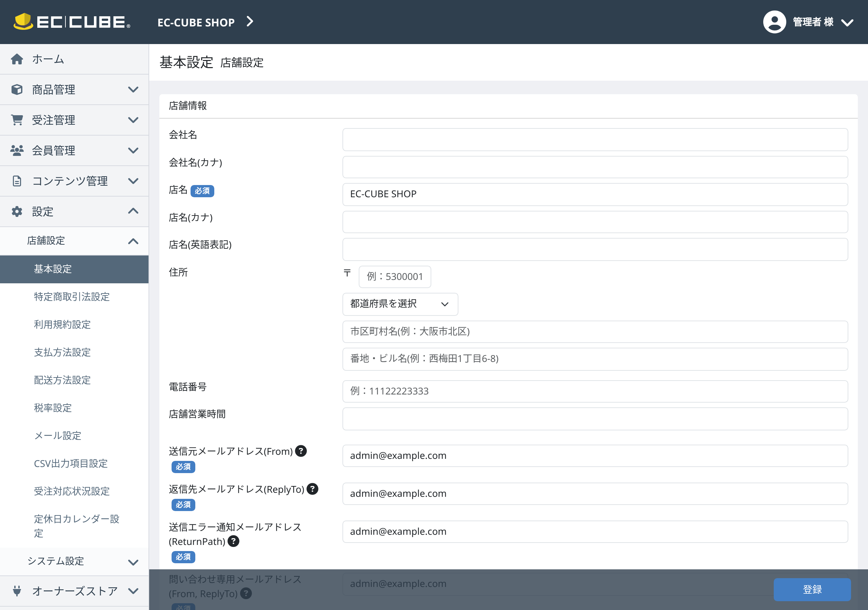The height and width of the screenshot is (610, 868).
Task: Open 利用規約設定 page
Action: (62, 324)
